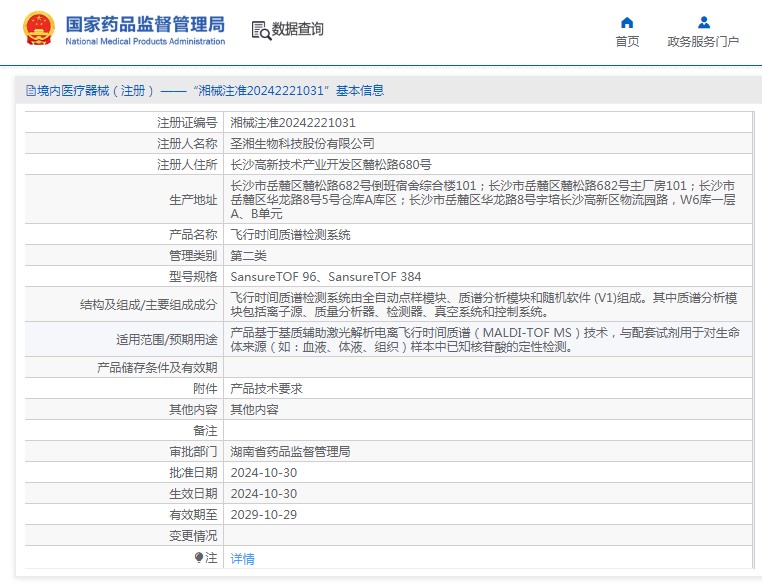762x584 pixels.
Task: Click the 注册人名称 label
Action: (x=187, y=143)
